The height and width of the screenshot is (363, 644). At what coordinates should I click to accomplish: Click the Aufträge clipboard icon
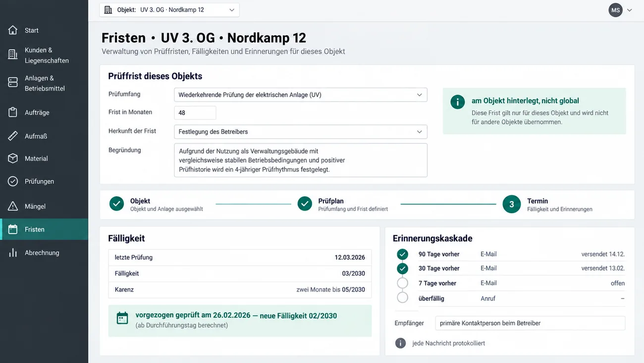click(13, 113)
